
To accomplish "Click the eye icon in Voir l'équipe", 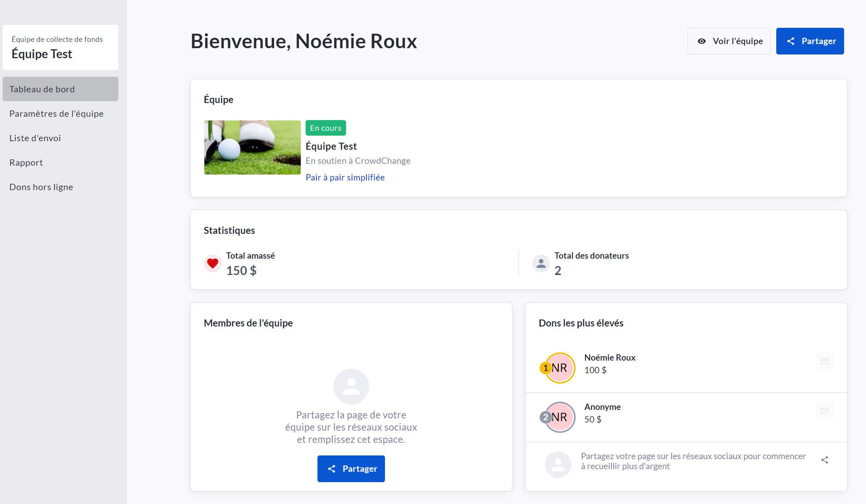I will [x=701, y=41].
